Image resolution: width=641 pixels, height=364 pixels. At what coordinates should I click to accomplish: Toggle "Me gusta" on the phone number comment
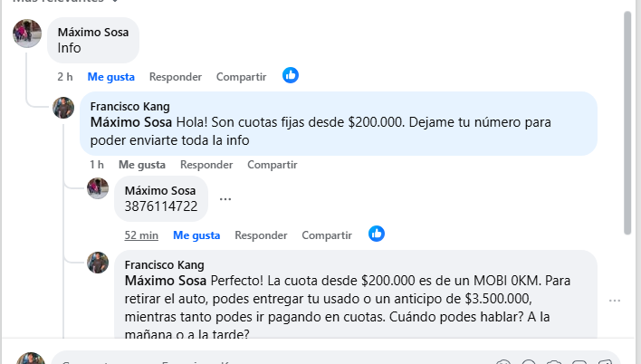pos(196,235)
